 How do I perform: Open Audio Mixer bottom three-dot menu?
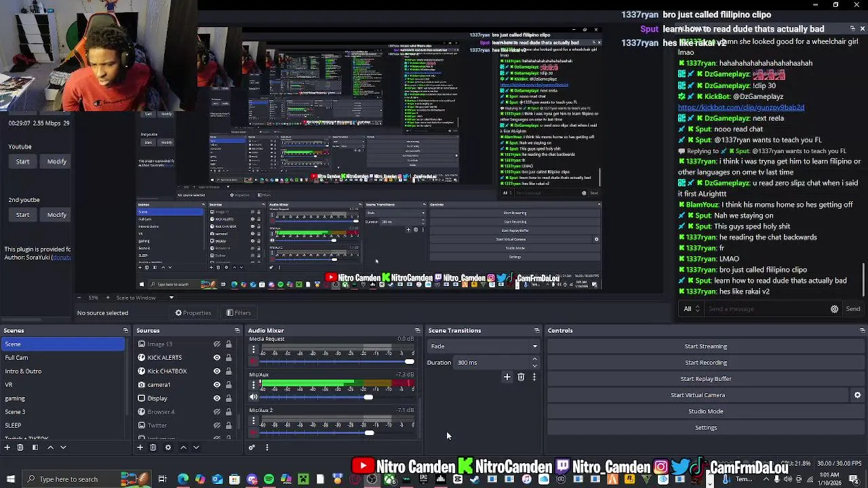point(267,447)
